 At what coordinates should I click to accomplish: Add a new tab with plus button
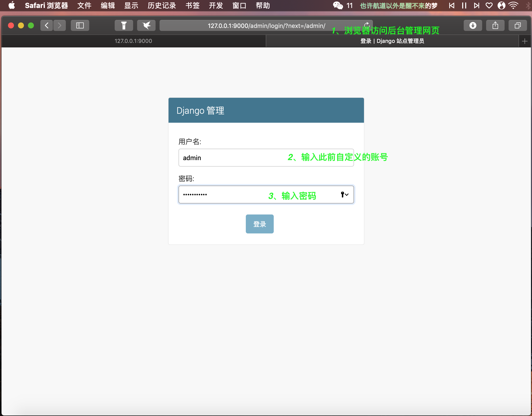point(525,41)
